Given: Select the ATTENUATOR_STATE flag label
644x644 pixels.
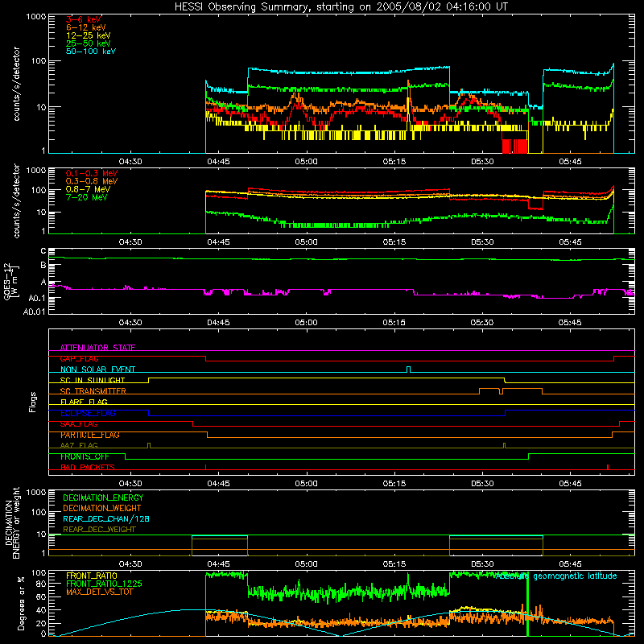Looking at the screenshot, I should pyautogui.click(x=97, y=348).
